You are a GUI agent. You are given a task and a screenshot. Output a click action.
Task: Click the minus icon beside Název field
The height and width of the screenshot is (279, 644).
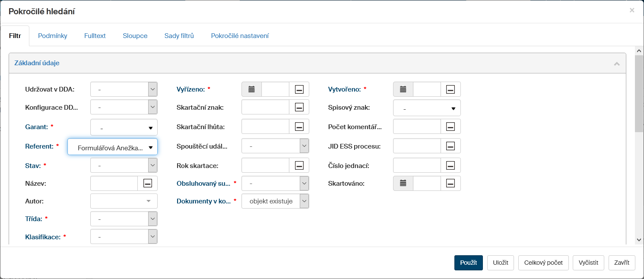point(147,183)
